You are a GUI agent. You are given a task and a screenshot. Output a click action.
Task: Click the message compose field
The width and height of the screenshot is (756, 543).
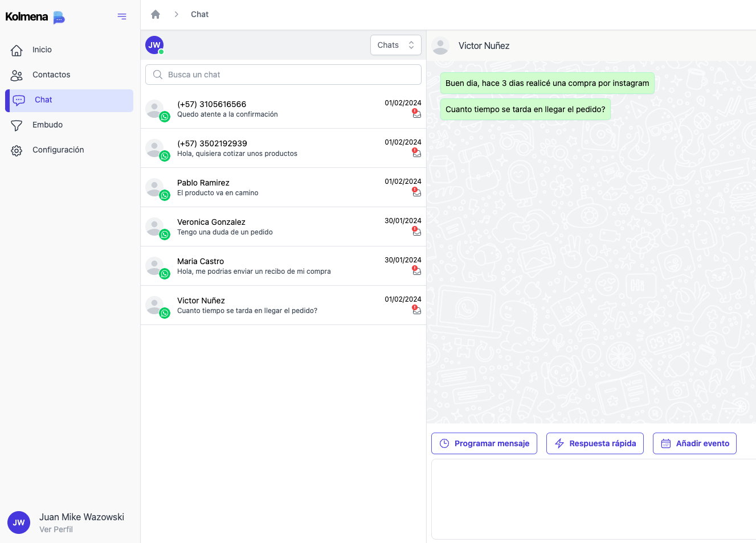[592, 499]
